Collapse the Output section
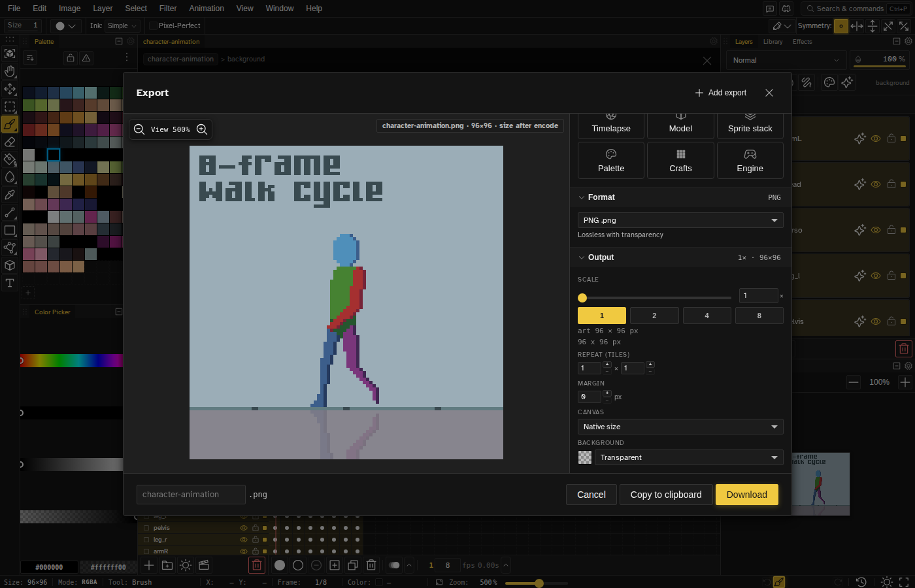The image size is (915, 588). (x=582, y=257)
